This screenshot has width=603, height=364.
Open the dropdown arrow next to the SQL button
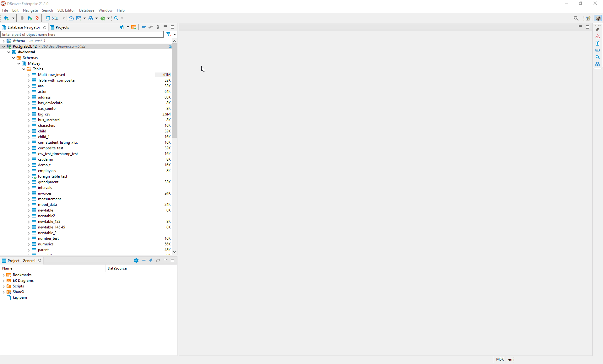pyautogui.click(x=63, y=18)
